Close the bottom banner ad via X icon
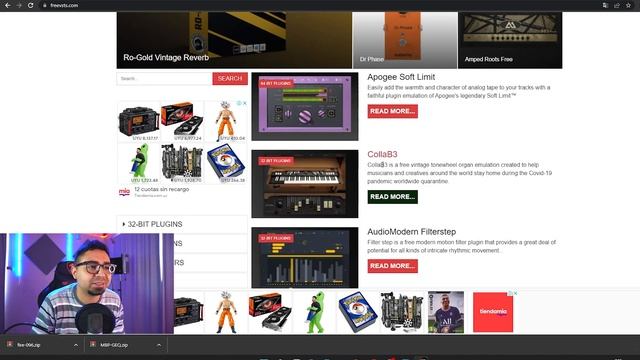This screenshot has width=640, height=360. [x=516, y=293]
